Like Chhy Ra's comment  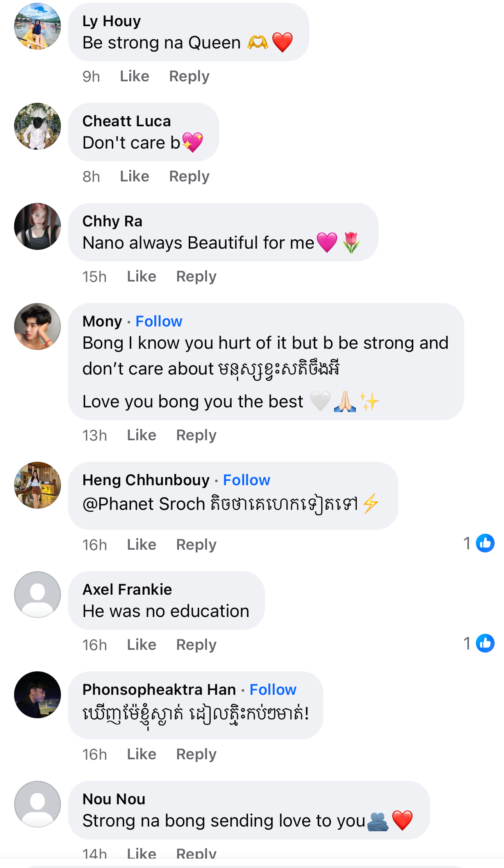coord(141,276)
